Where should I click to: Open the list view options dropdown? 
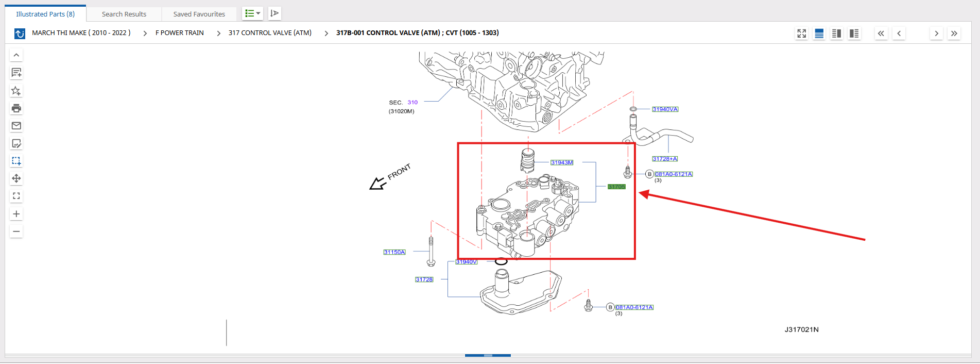pos(252,13)
